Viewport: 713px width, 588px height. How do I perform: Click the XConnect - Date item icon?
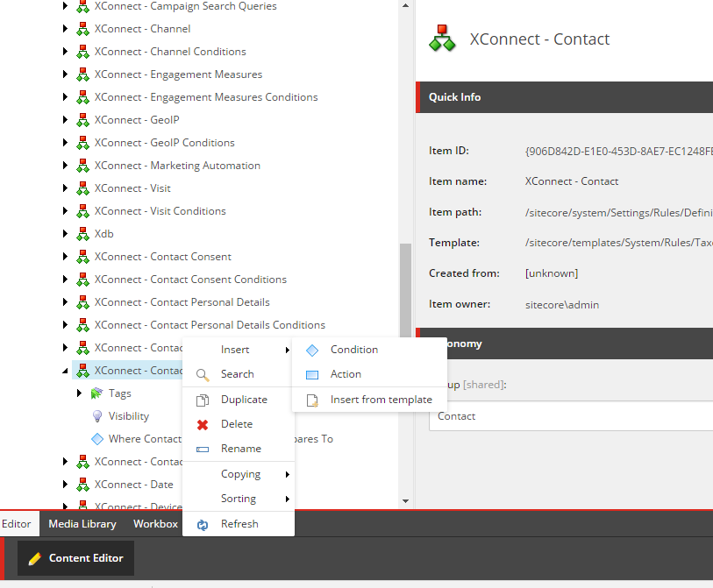pyautogui.click(x=82, y=485)
